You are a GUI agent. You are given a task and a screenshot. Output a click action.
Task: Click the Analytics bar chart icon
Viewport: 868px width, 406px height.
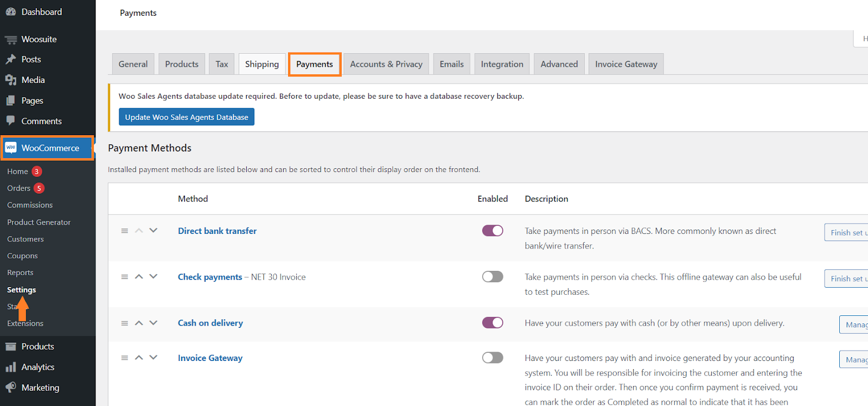tap(11, 367)
